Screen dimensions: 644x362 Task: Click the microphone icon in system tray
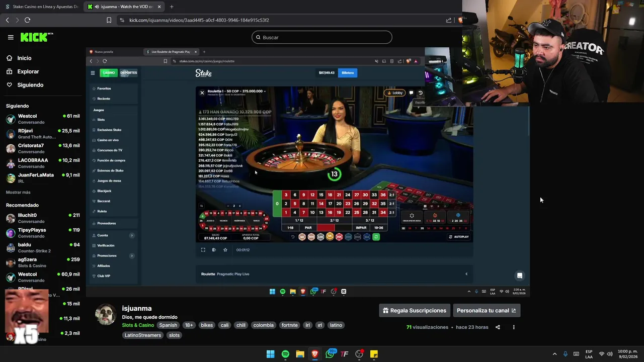pos(566,354)
